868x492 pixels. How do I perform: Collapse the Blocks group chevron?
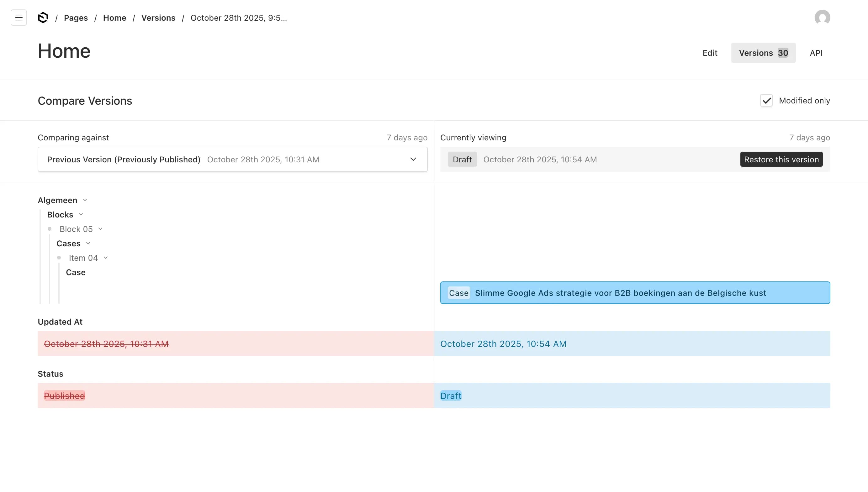[x=81, y=215]
